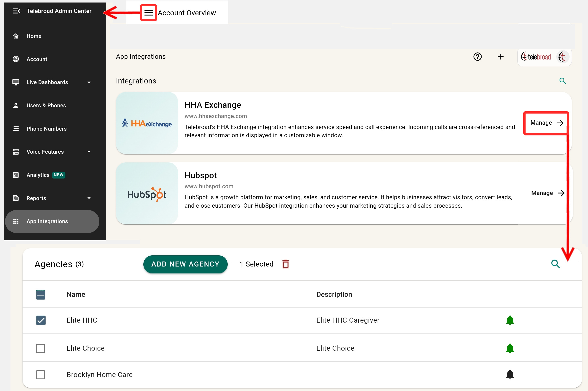Go to Users & Phones
Viewport: 588px width, 391px height.
tap(46, 106)
